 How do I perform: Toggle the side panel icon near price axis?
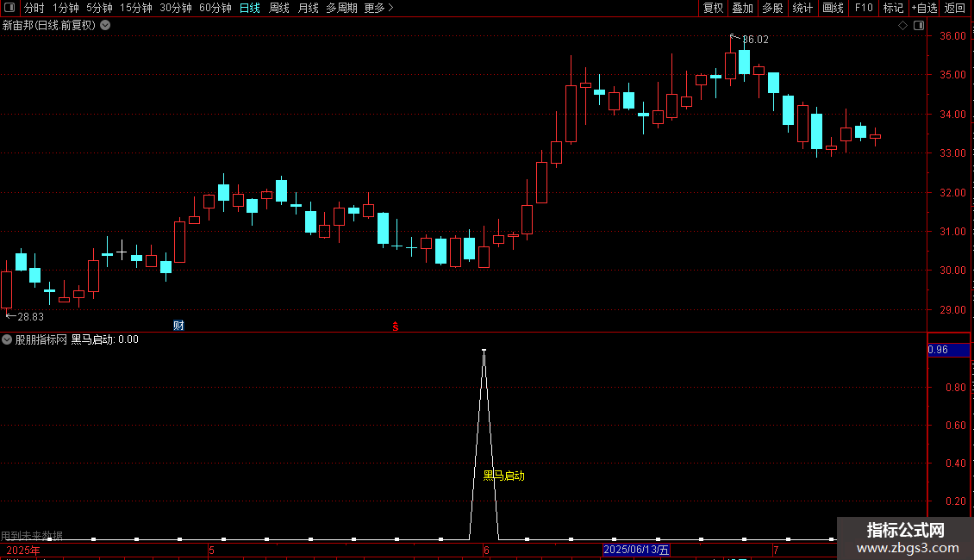point(919,26)
